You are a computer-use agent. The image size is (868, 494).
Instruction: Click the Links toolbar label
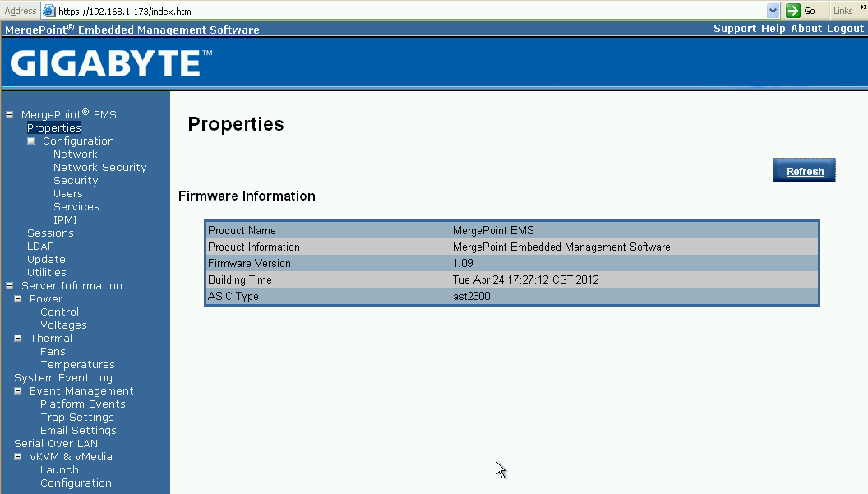pyautogui.click(x=843, y=11)
